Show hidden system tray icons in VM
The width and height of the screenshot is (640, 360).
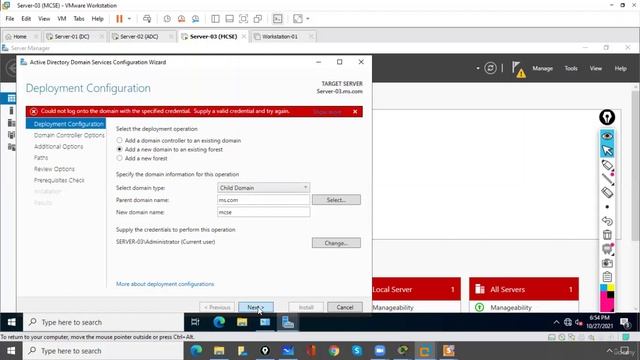(556, 322)
